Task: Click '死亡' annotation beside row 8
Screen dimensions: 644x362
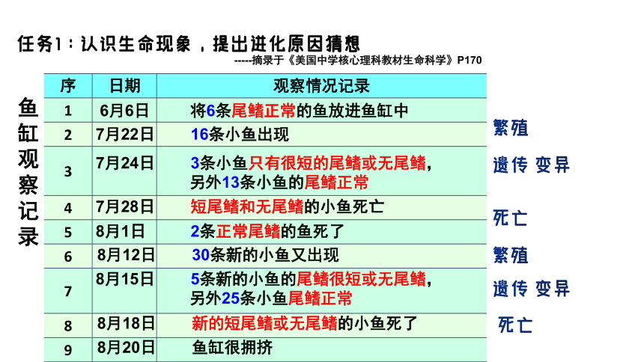Action: pos(515,325)
